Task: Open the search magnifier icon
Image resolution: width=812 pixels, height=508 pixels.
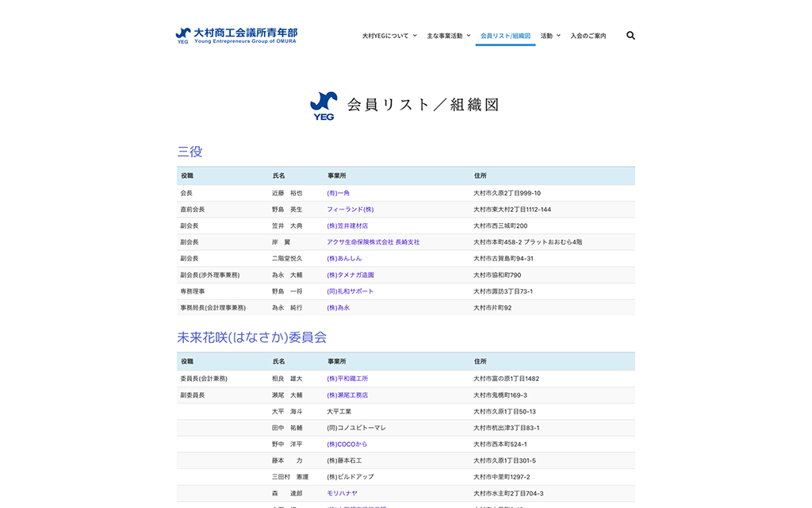Action: [630, 35]
